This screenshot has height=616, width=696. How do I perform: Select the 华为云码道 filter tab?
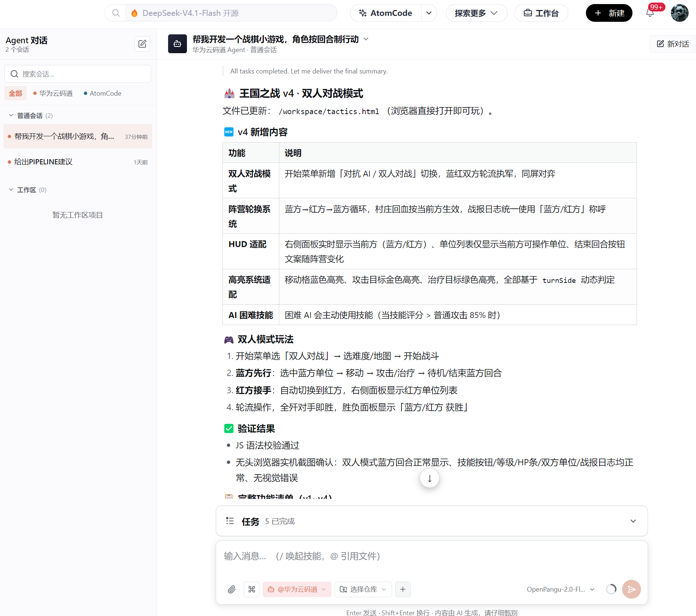[53, 93]
